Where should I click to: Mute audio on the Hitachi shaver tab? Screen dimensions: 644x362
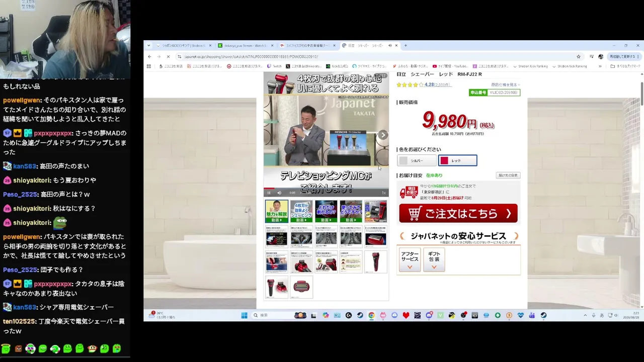pos(389,45)
